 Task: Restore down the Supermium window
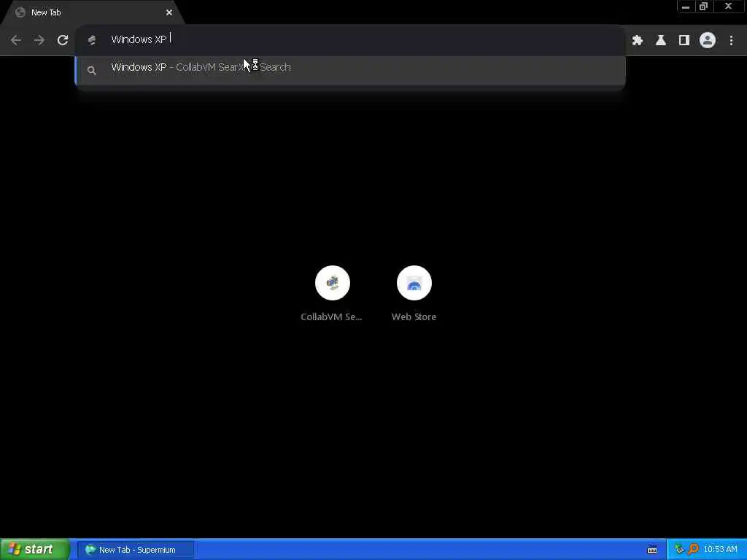pos(704,6)
